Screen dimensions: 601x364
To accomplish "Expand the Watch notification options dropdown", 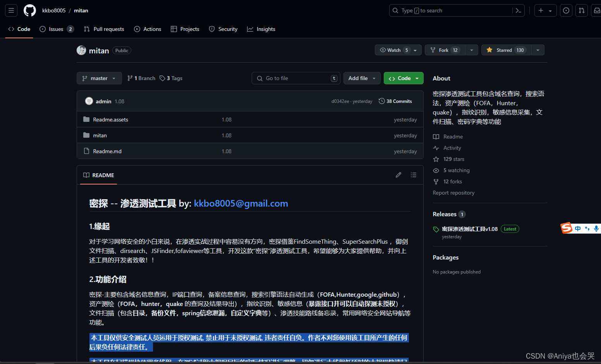I will [x=416, y=50].
